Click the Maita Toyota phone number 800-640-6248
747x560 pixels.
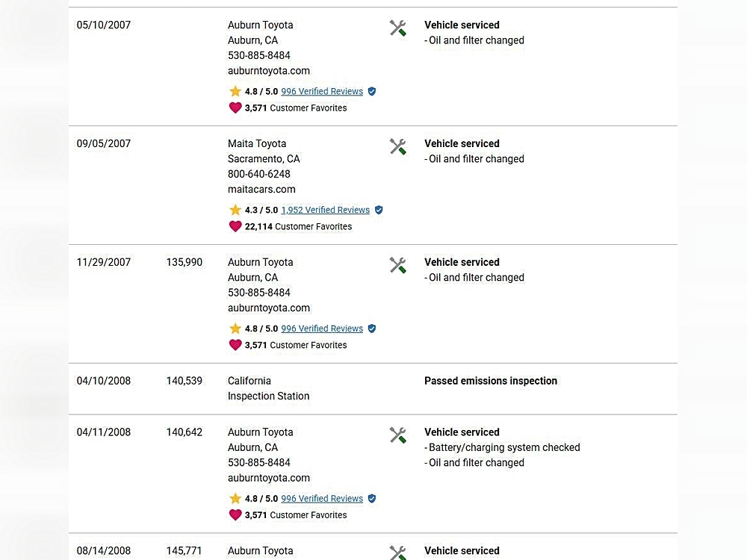pos(259,174)
